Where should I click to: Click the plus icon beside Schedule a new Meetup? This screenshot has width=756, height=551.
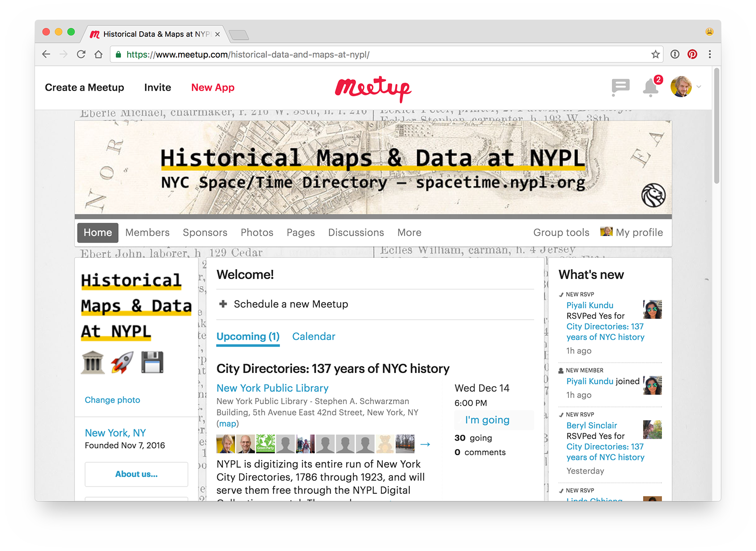click(223, 304)
